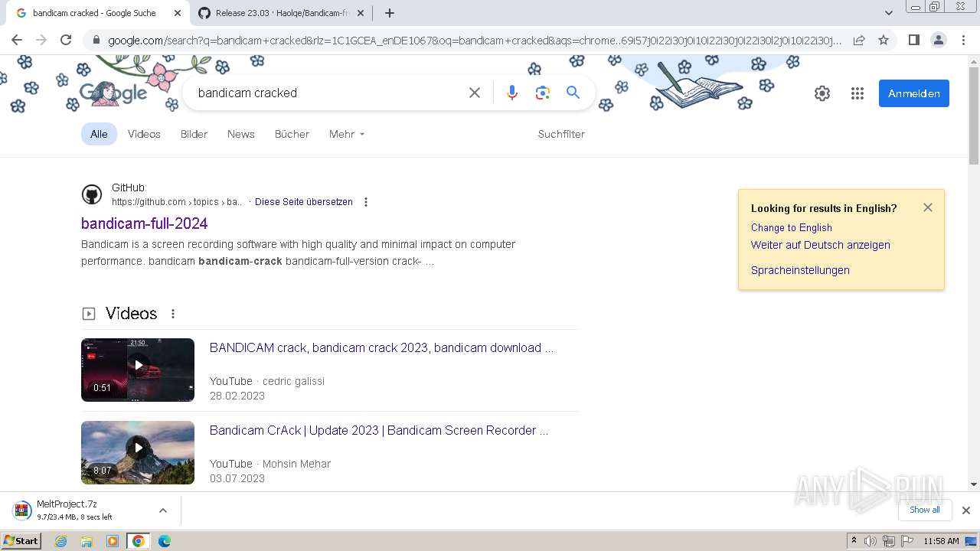Image resolution: width=980 pixels, height=551 pixels.
Task: Open the Suchfilter options
Action: click(x=561, y=134)
